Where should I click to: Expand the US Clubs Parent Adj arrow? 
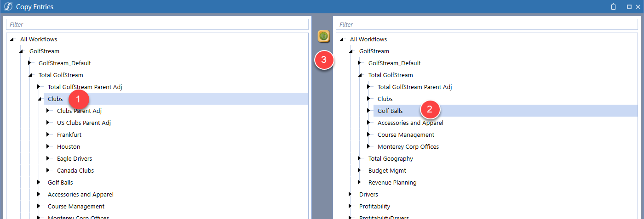pos(48,123)
